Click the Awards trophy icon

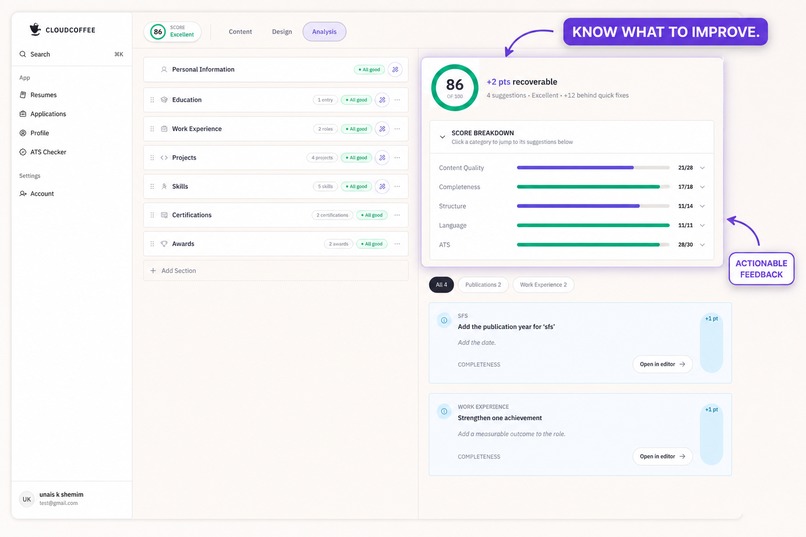coord(164,244)
